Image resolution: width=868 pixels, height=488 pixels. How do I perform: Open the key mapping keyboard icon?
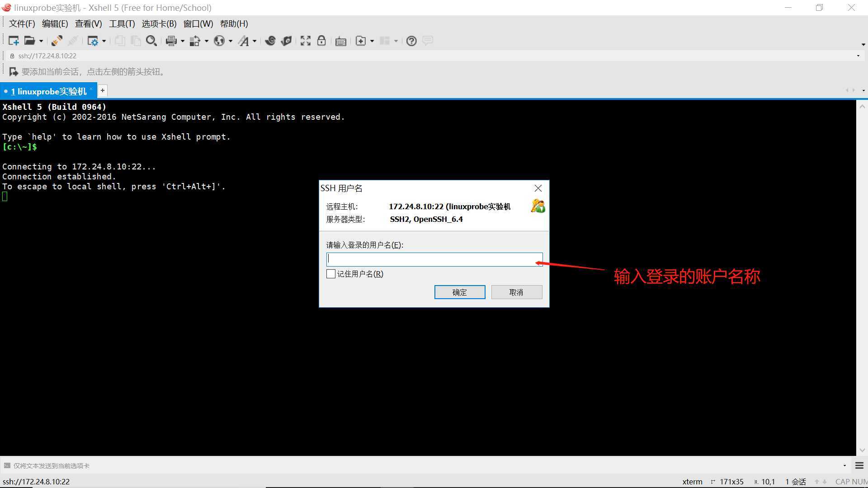(341, 41)
